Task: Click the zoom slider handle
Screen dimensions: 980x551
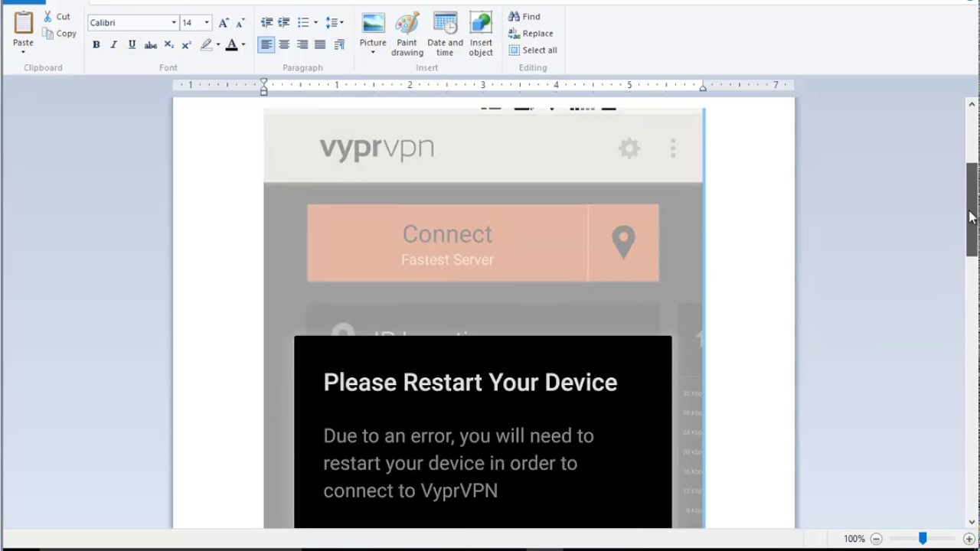Action: click(923, 539)
